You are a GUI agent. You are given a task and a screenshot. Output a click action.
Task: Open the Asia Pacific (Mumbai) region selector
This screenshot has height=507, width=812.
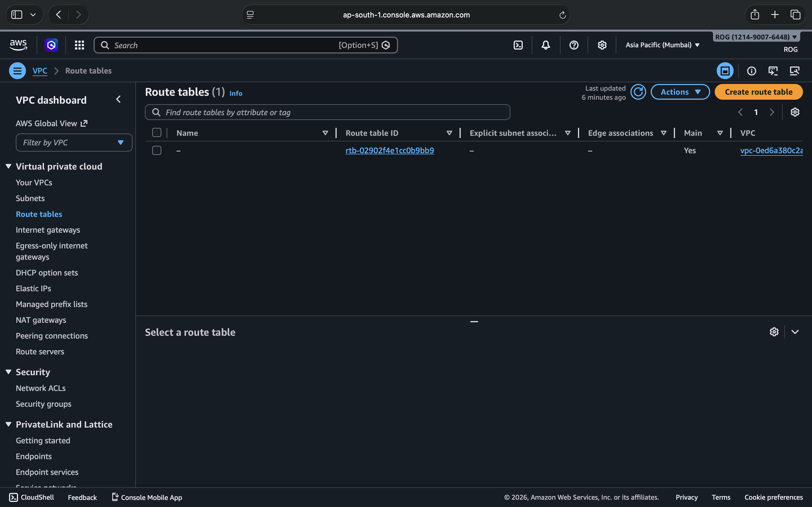(x=662, y=45)
